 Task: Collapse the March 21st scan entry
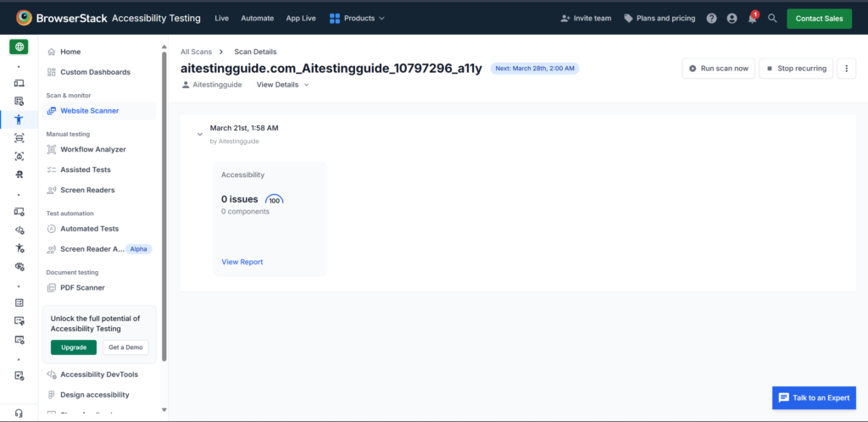200,134
